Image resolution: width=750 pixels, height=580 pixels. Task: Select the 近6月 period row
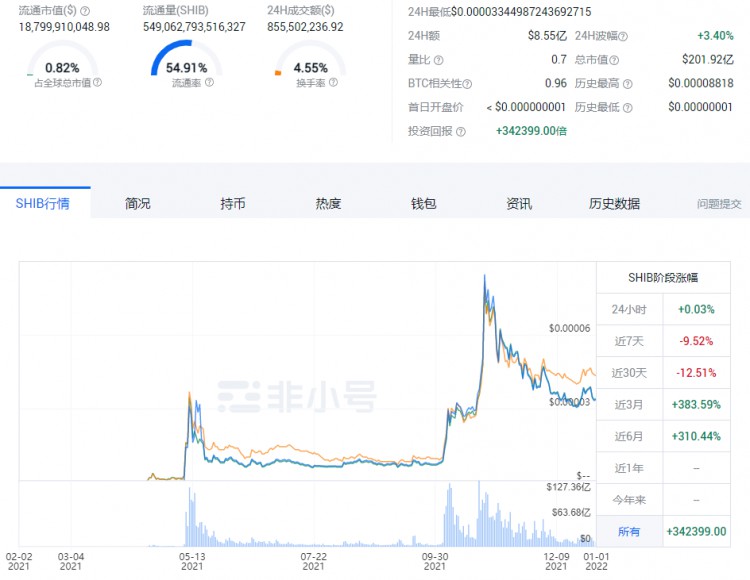(x=663, y=436)
